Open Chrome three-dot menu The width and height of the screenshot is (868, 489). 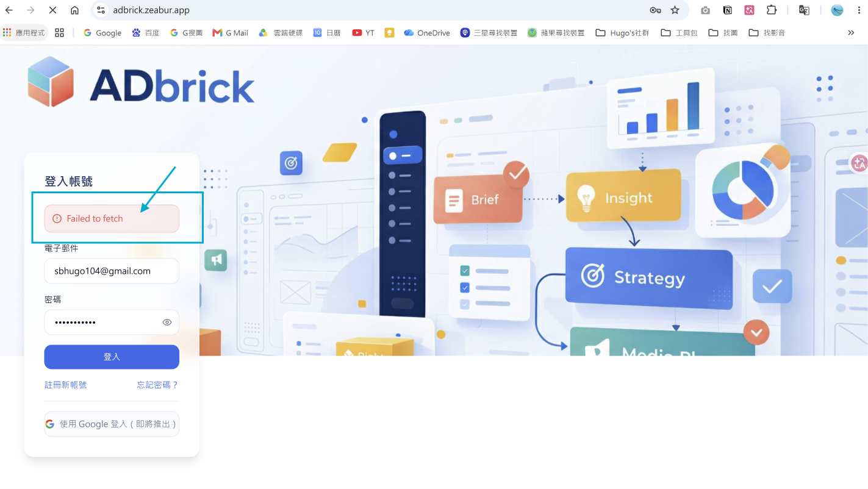point(859,10)
